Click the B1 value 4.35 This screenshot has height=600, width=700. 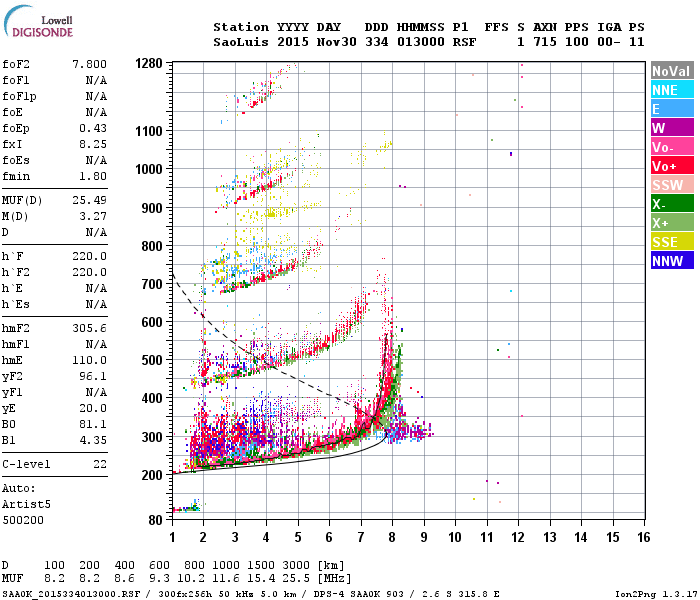pyautogui.click(x=93, y=440)
